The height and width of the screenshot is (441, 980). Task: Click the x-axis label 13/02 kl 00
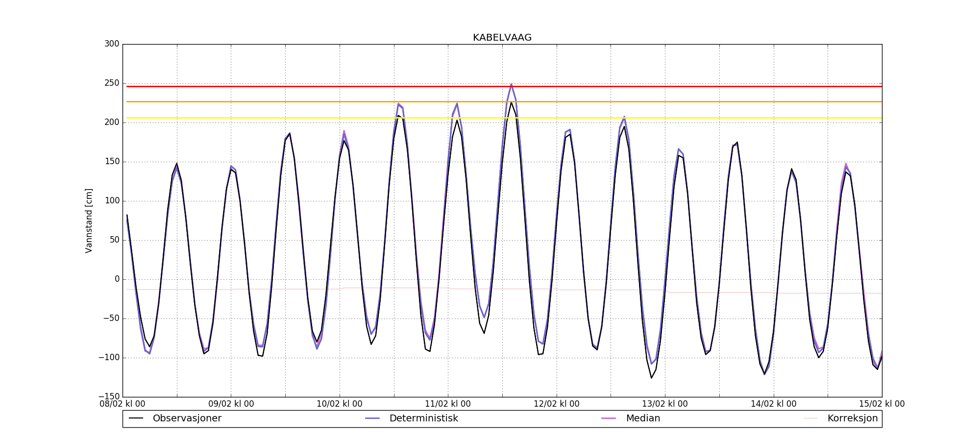[665, 404]
